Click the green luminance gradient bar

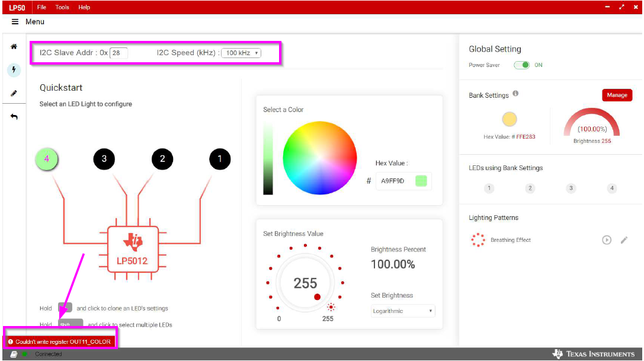coord(268,158)
